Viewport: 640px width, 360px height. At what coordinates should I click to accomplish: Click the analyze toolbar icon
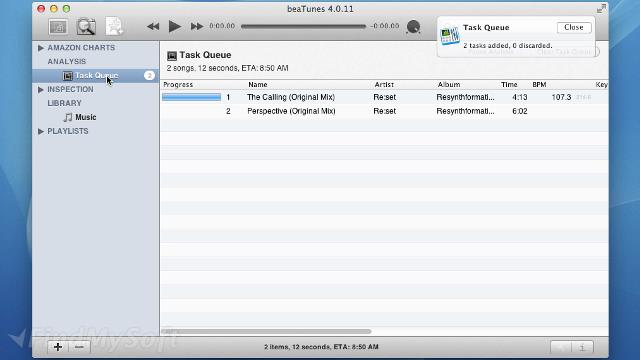click(x=58, y=27)
